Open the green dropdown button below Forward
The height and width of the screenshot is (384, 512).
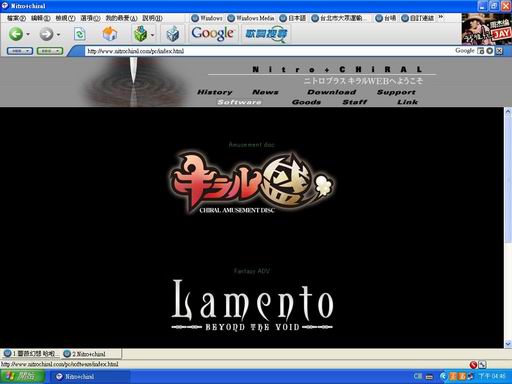[50, 51]
